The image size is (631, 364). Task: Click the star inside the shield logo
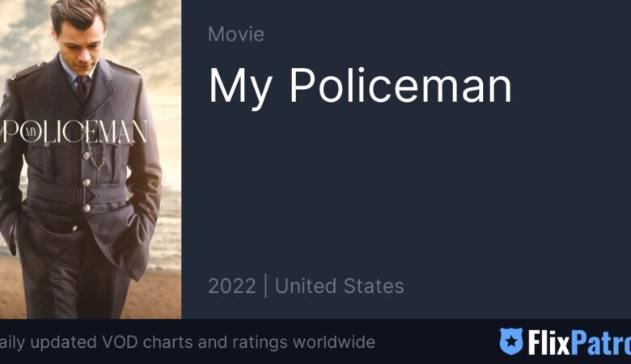(511, 341)
